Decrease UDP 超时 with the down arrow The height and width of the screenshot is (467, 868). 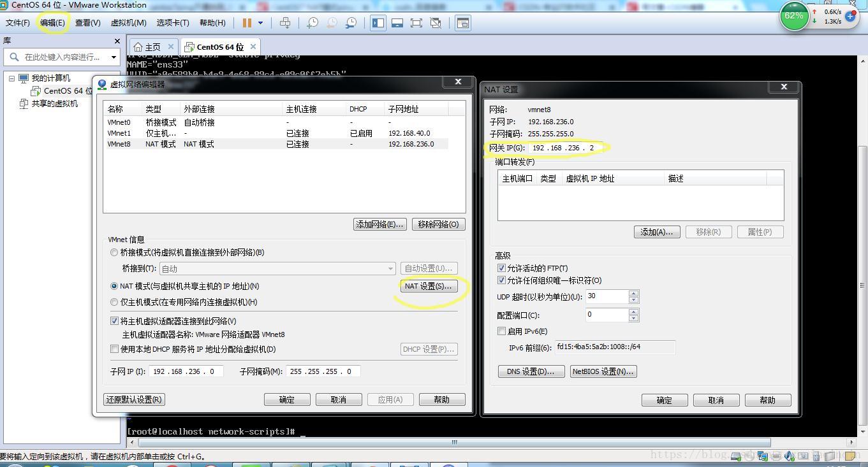coord(633,300)
